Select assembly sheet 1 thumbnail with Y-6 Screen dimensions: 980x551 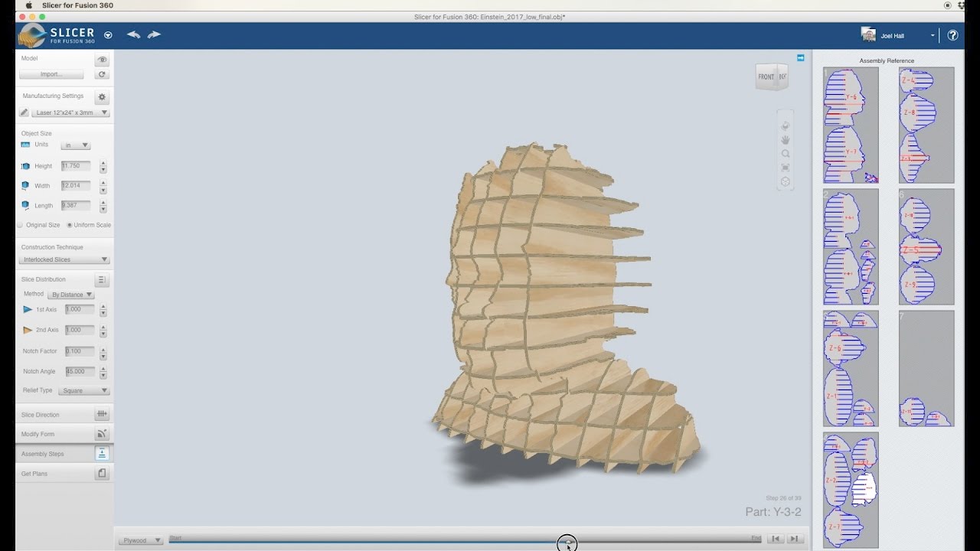coord(851,125)
